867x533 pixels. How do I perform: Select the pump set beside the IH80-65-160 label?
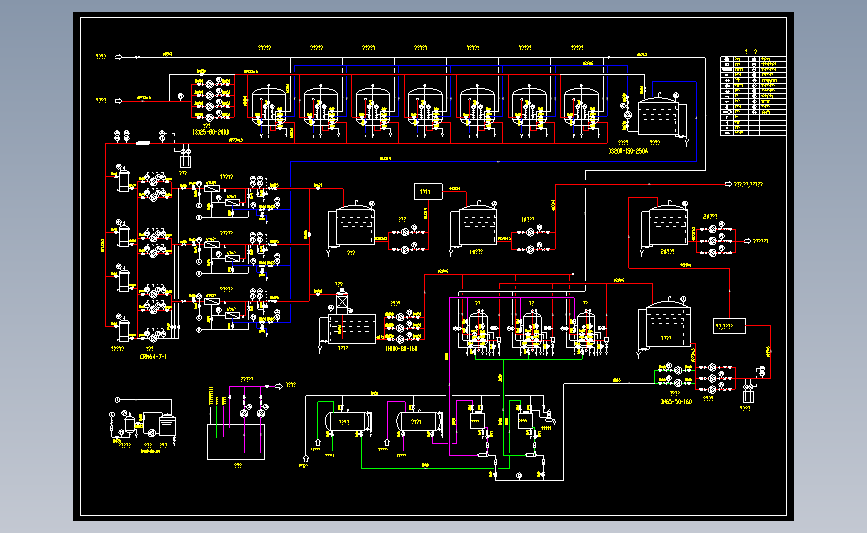405,327
